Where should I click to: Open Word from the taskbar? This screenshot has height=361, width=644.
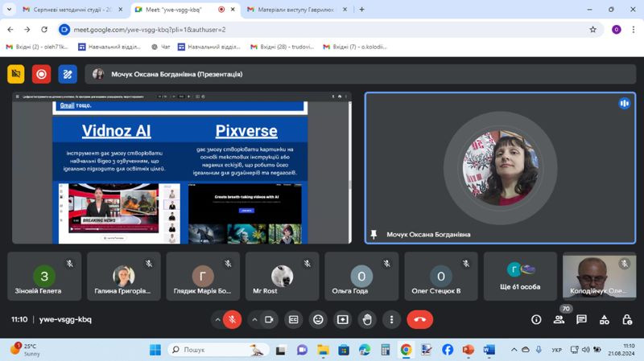(489, 350)
